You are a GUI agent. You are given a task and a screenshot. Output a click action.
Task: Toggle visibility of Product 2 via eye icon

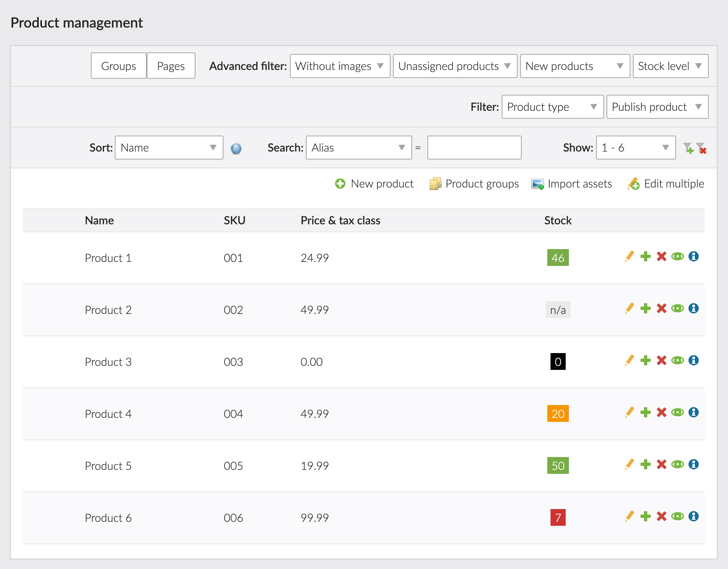tap(678, 308)
